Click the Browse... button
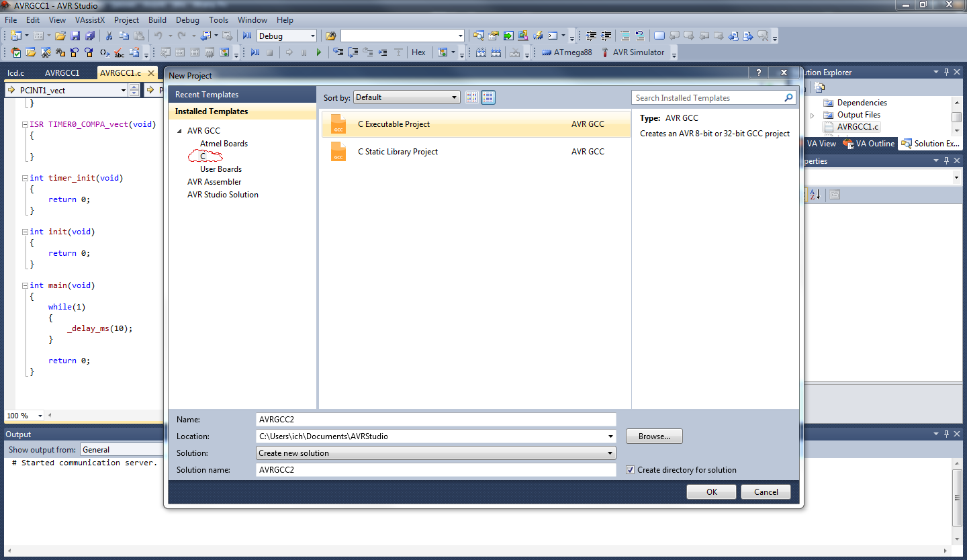 (654, 436)
